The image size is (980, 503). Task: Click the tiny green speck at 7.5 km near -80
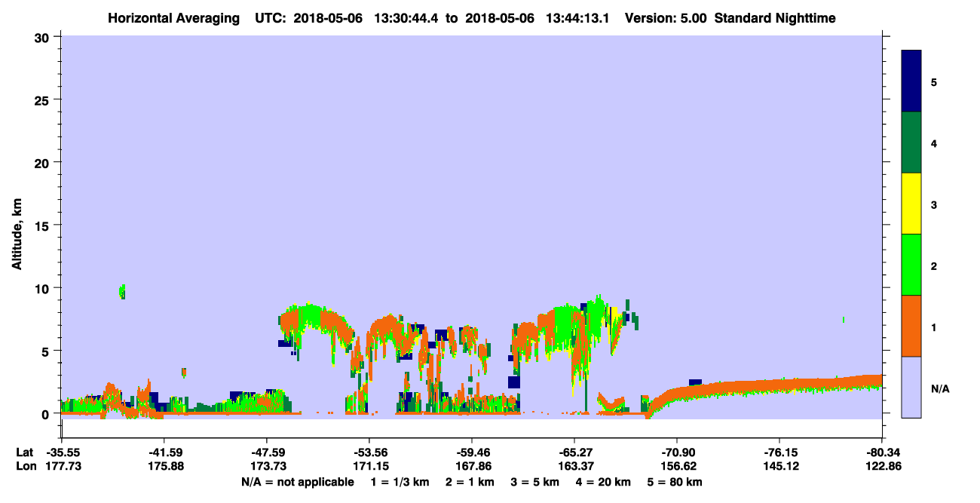[x=843, y=320]
